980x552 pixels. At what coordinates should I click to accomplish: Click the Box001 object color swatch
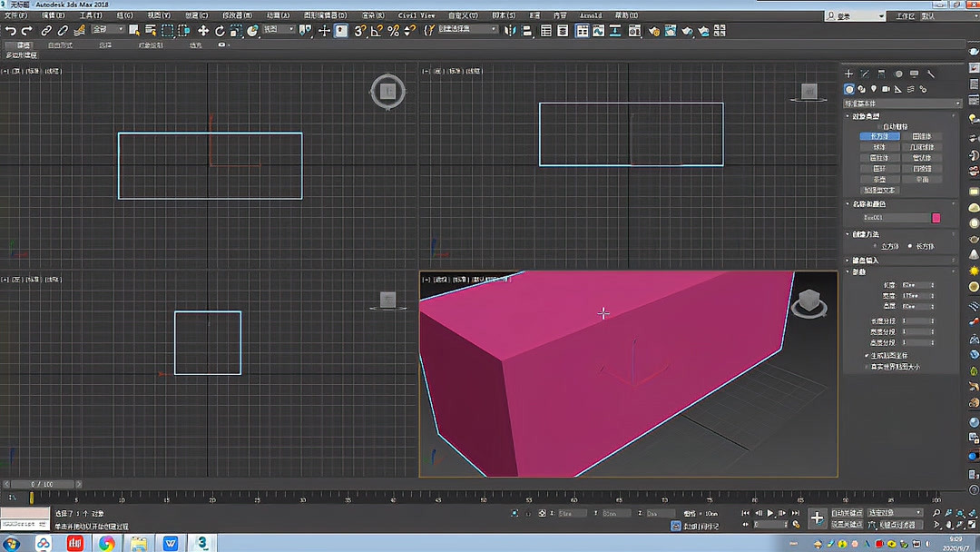tap(936, 218)
